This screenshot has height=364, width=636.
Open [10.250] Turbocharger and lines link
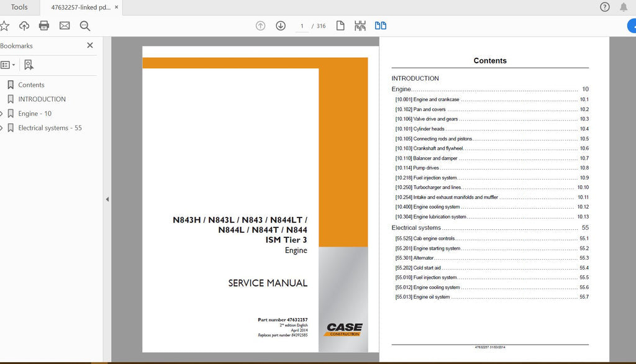click(x=492, y=188)
